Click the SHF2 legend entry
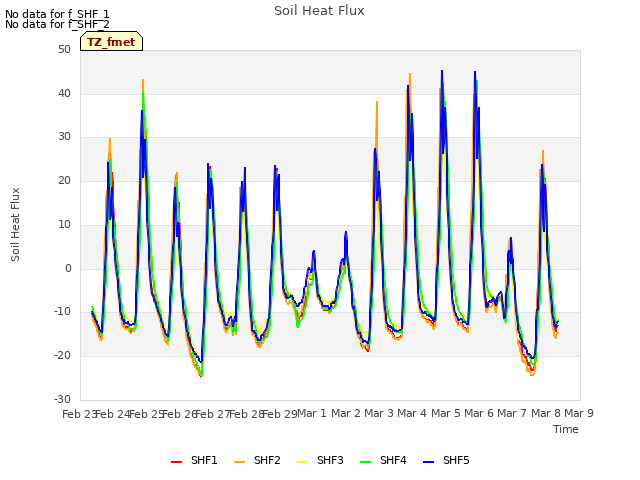The image size is (640, 480). [x=257, y=460]
